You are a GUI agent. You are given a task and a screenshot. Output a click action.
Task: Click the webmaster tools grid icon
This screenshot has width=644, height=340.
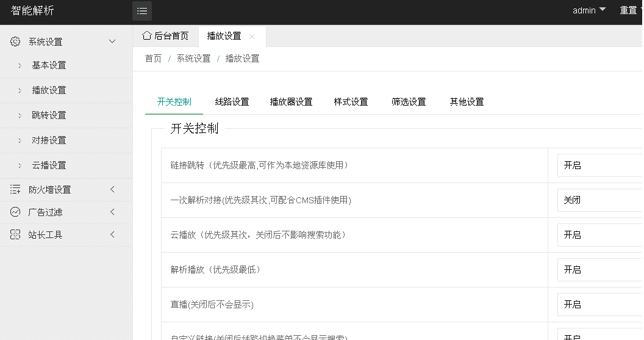coord(15,235)
